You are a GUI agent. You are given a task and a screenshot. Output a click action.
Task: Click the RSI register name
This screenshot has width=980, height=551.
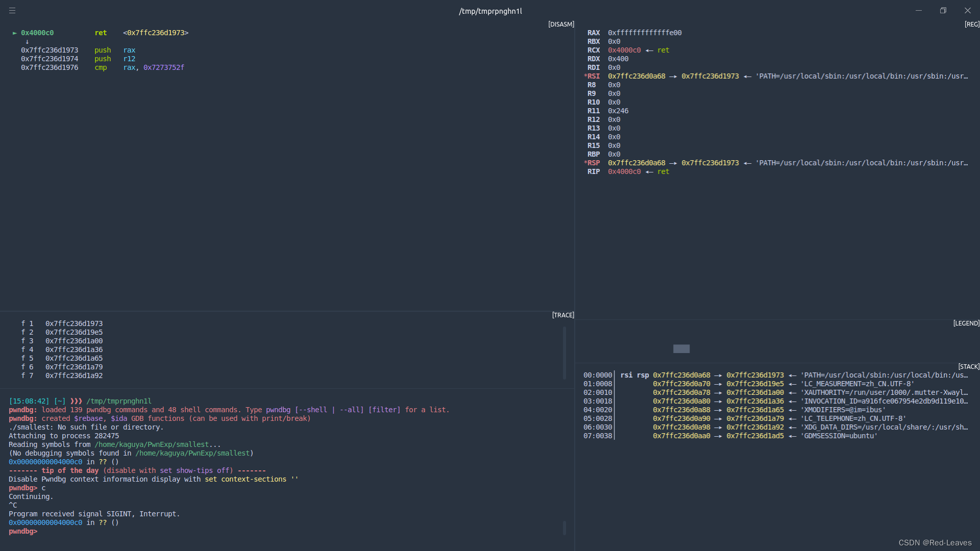[x=593, y=76]
